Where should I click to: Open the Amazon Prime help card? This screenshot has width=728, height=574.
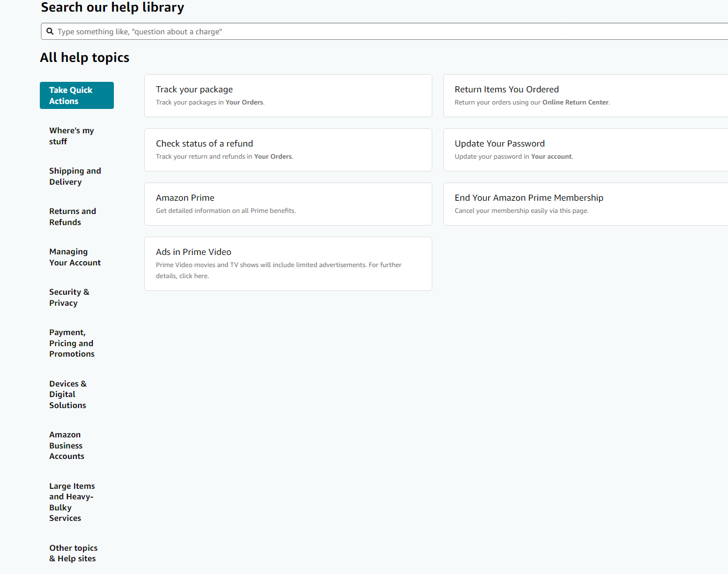pyautogui.click(x=288, y=204)
